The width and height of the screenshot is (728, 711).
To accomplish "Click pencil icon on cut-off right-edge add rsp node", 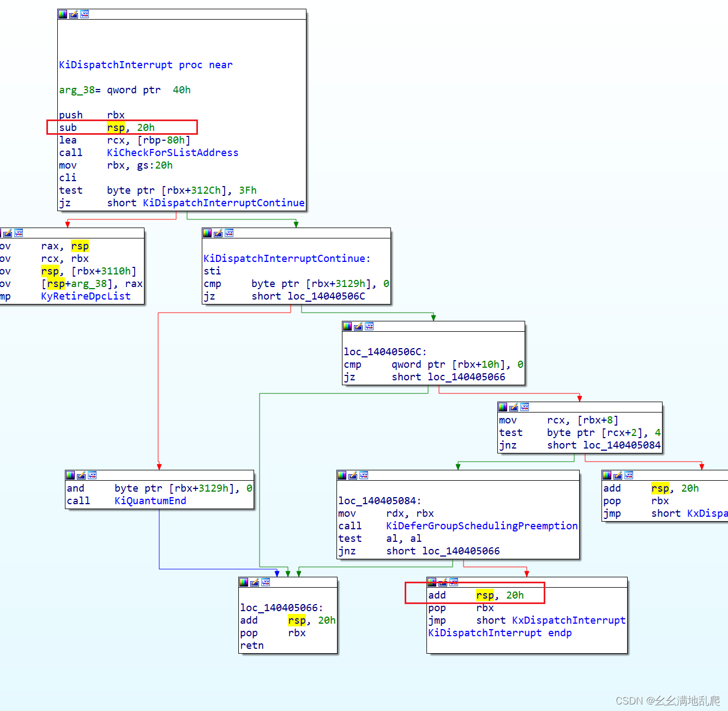I will (x=618, y=475).
